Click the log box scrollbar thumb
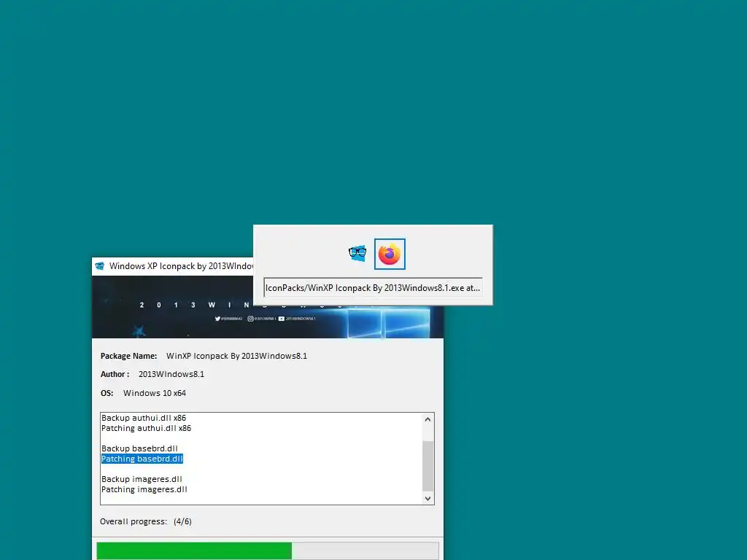This screenshot has width=747, height=560. point(427,465)
